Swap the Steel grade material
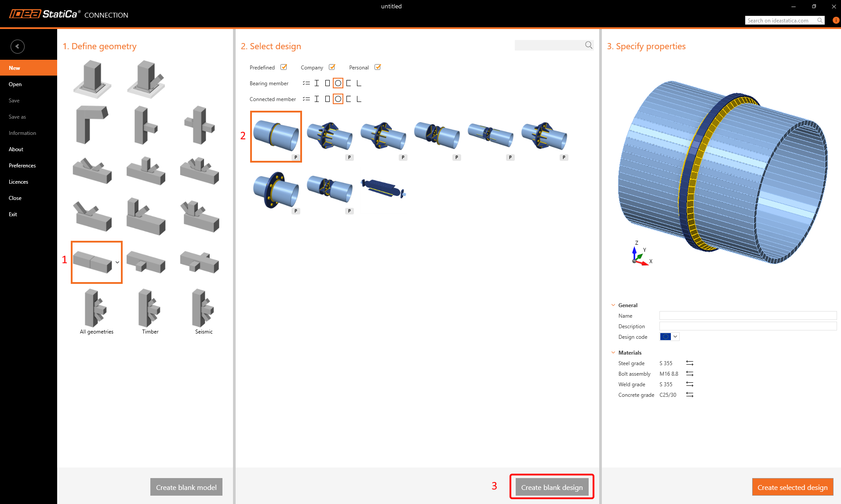The height and width of the screenshot is (504, 841). [x=690, y=363]
